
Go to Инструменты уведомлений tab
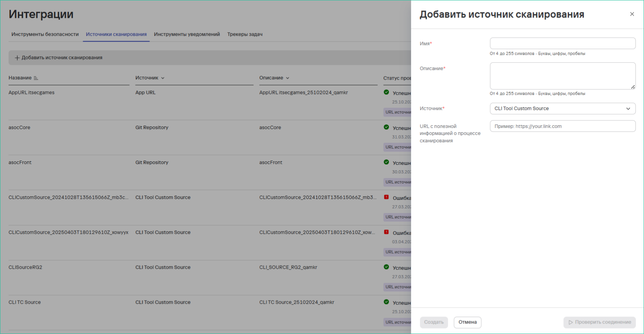point(187,34)
